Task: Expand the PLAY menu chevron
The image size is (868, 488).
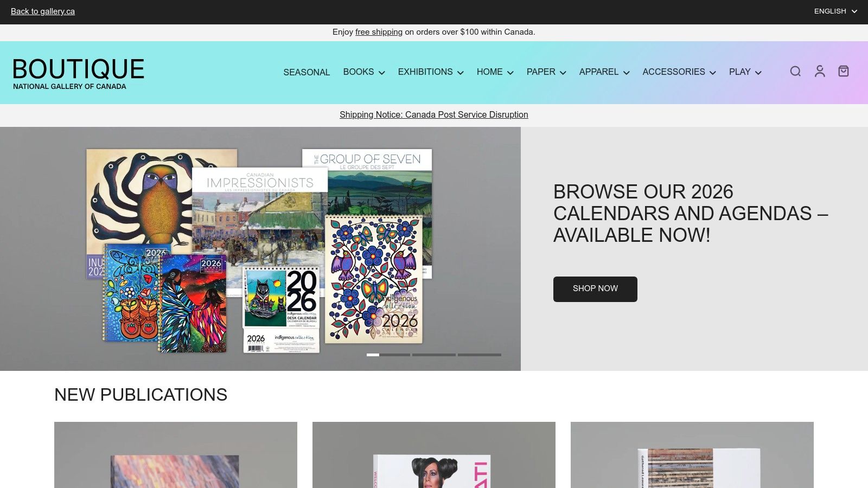Action: (x=758, y=73)
